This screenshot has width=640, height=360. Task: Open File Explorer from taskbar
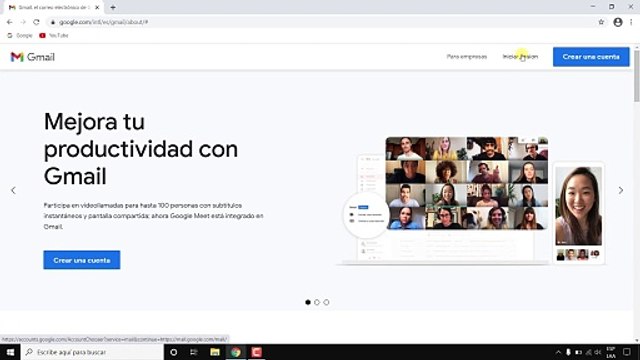click(215, 352)
